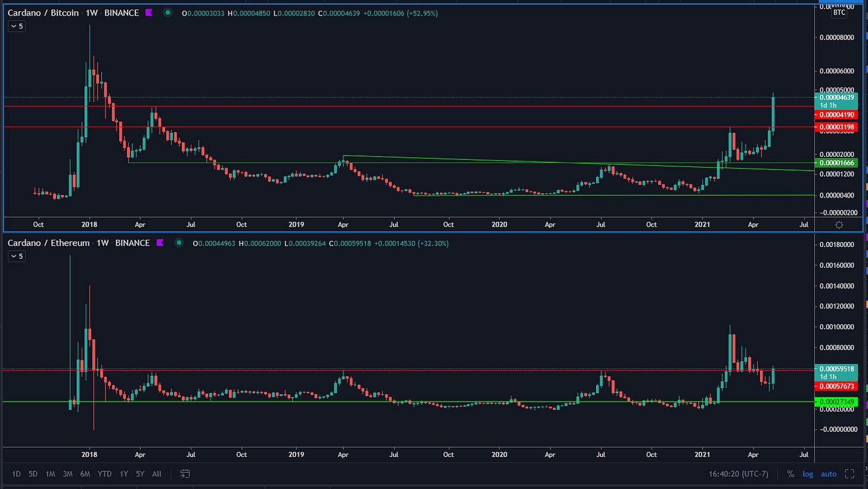Viewport: 868px width, 489px height.
Task: Open chart settings gear on Cardano/Bitcoin price scale
Action: (x=839, y=225)
